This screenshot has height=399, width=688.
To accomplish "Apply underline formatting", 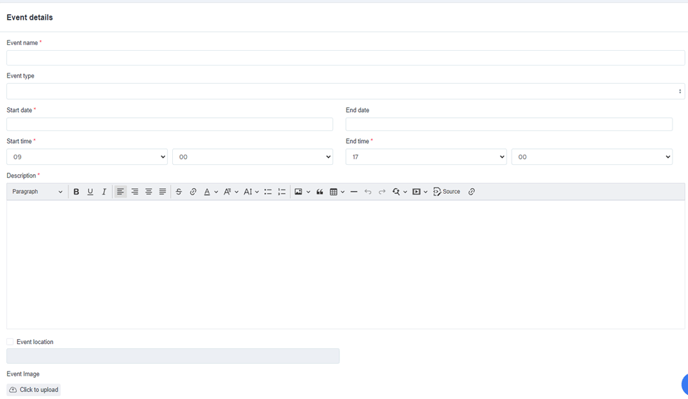I will [90, 192].
